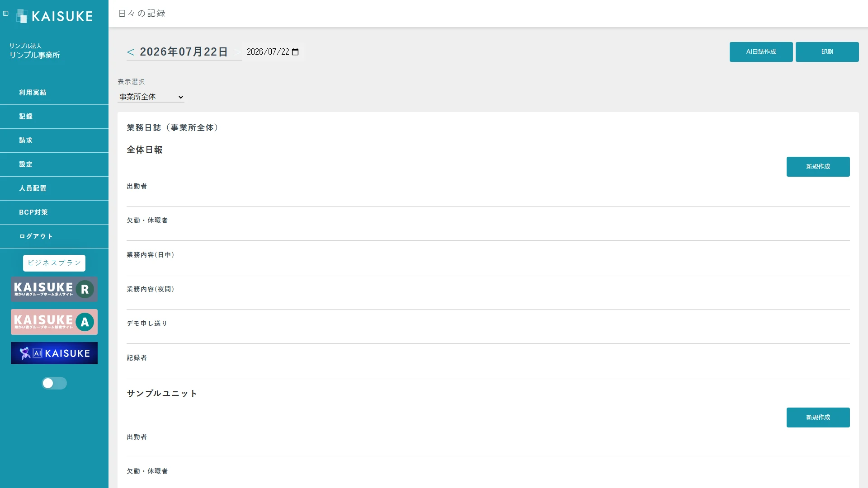
Task: Go to the previous day arrow
Action: tap(131, 52)
